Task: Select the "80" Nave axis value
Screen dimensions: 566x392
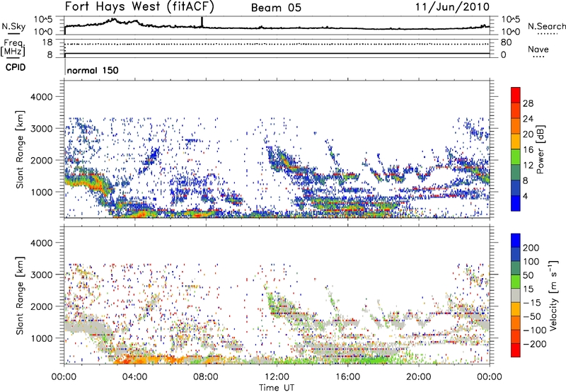Action: click(506, 42)
